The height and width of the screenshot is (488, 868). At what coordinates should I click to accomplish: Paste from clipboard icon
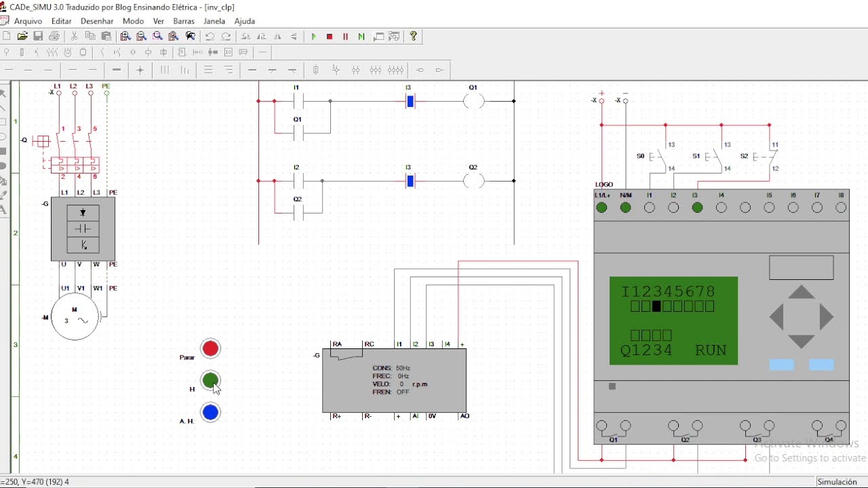(106, 37)
